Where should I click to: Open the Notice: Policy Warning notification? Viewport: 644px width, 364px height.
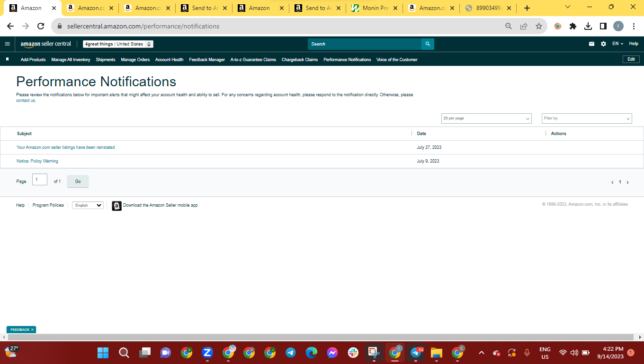[x=37, y=161]
